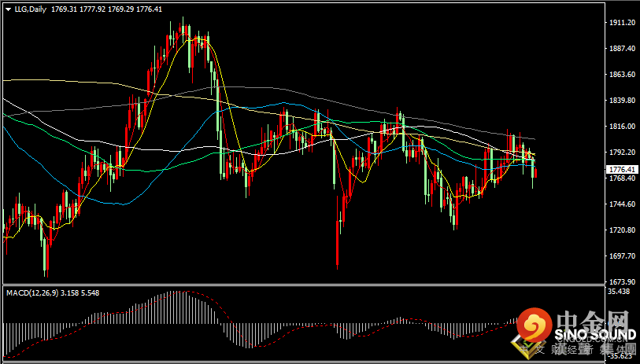The height and width of the screenshot is (364, 640).
Task: Click the open value 1769.31 in header
Action: point(64,9)
